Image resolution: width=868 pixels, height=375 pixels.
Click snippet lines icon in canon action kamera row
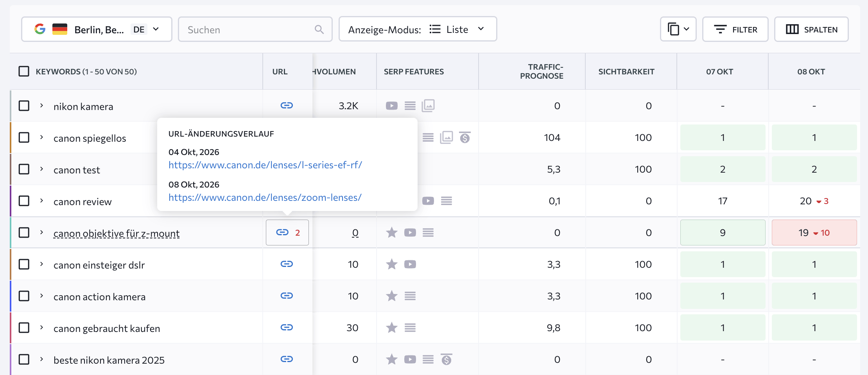(410, 296)
